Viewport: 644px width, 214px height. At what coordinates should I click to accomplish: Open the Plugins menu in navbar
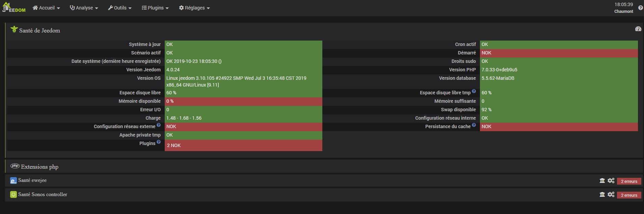point(155,8)
